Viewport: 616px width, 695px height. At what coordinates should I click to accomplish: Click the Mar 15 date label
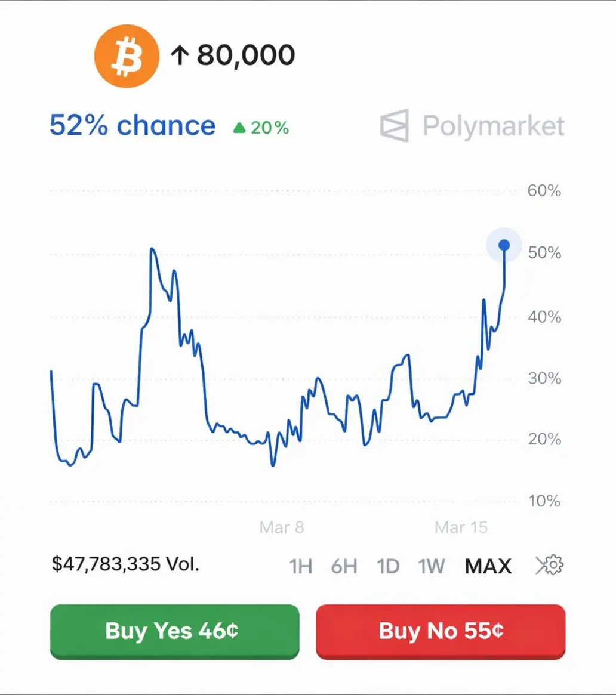click(x=461, y=527)
